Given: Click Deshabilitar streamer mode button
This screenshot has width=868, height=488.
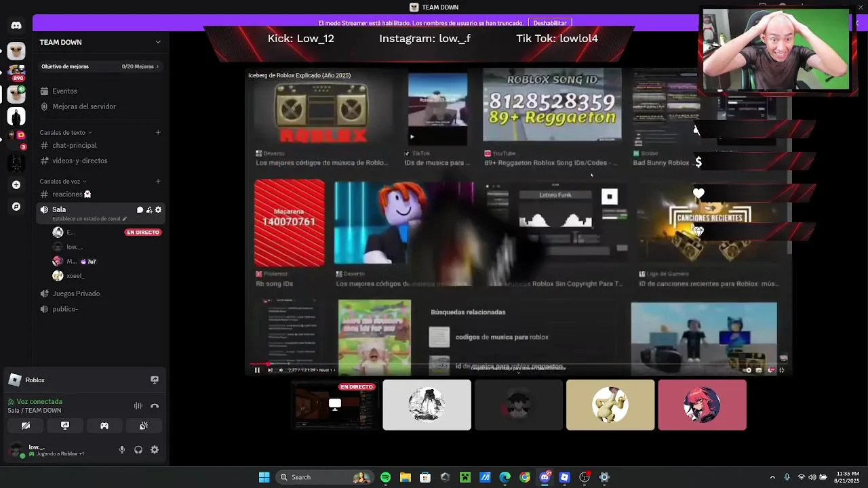Looking at the screenshot, I should tap(550, 23).
